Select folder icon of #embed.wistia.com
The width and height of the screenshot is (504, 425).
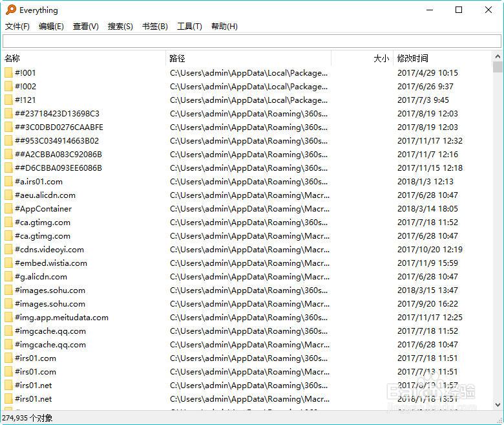pyautogui.click(x=8, y=263)
